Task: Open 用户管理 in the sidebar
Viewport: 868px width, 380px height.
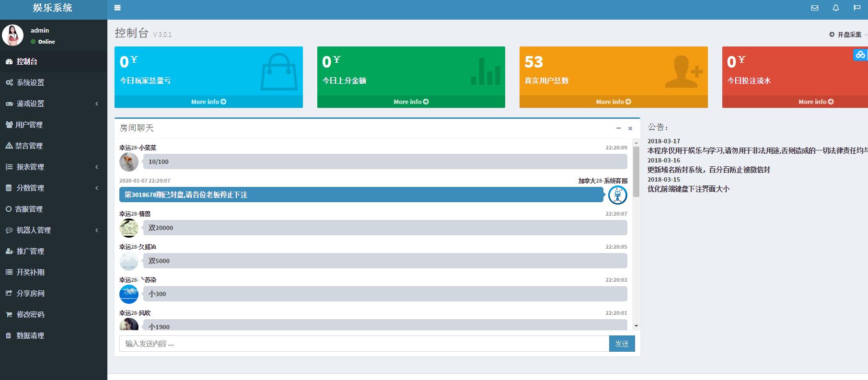Action: [x=29, y=125]
